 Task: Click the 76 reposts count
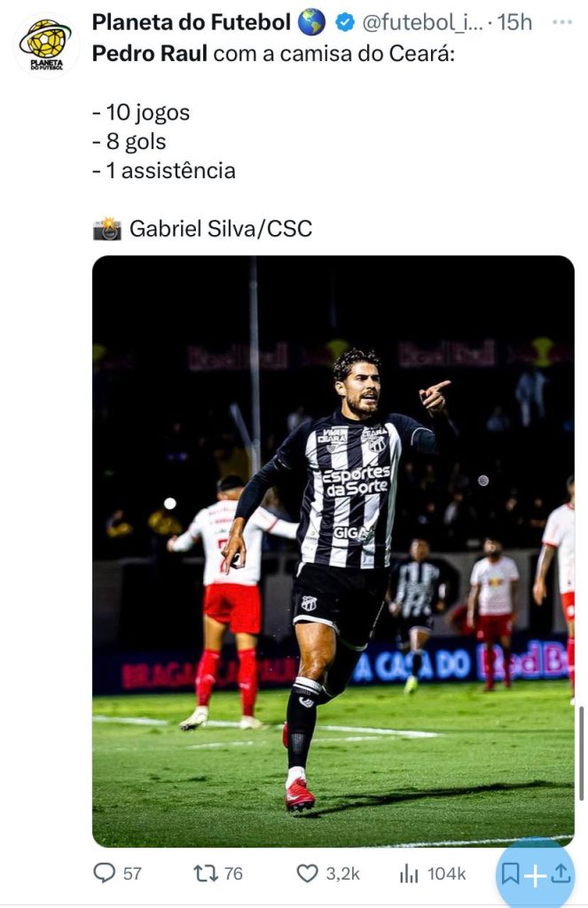tap(233, 873)
